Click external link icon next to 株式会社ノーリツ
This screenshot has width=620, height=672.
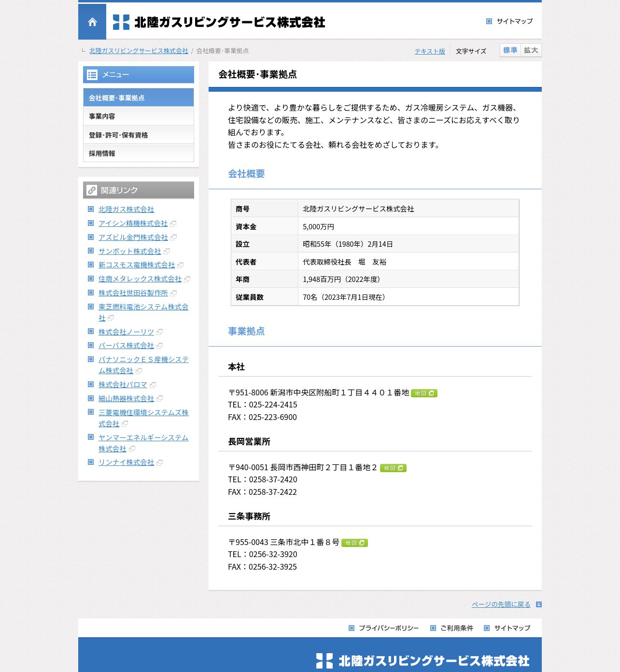click(160, 332)
